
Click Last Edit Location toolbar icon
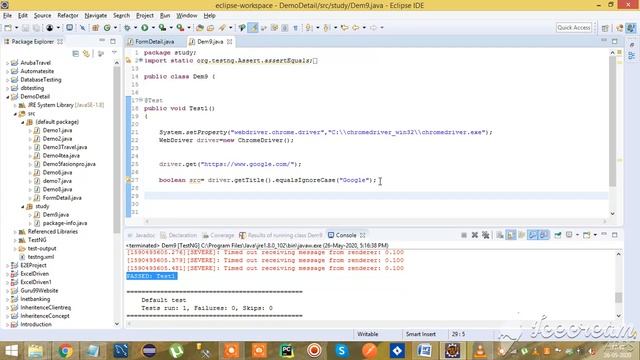(344, 28)
